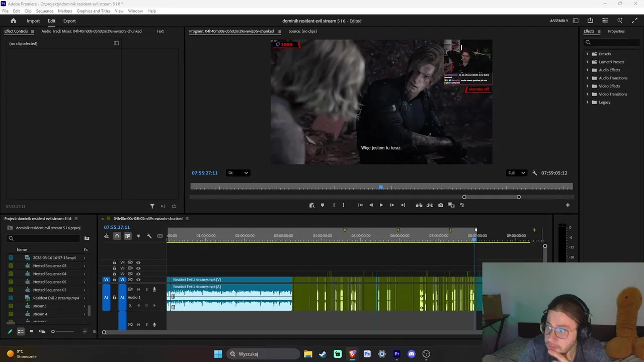This screenshot has height=362, width=644.
Task: Click Export Frame camera icon
Action: [441, 205]
